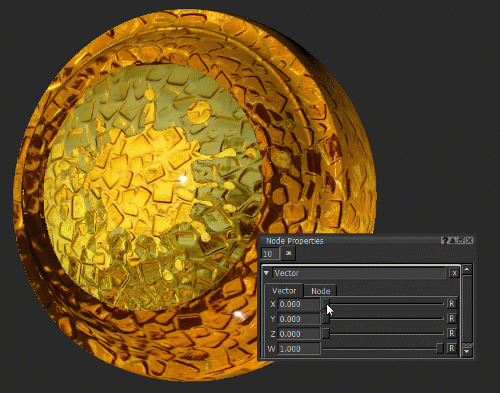Click the field showing 10
Viewport: 500px width, 393px height.
click(x=270, y=254)
